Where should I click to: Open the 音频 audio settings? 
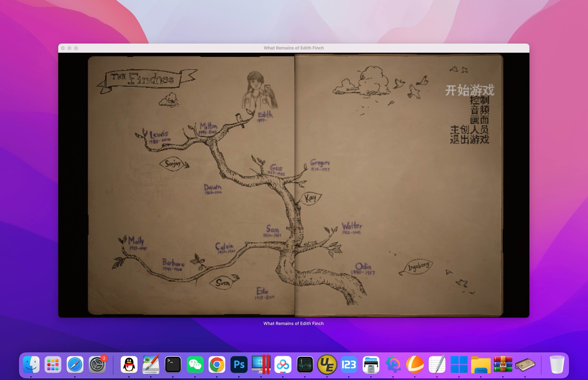click(479, 110)
